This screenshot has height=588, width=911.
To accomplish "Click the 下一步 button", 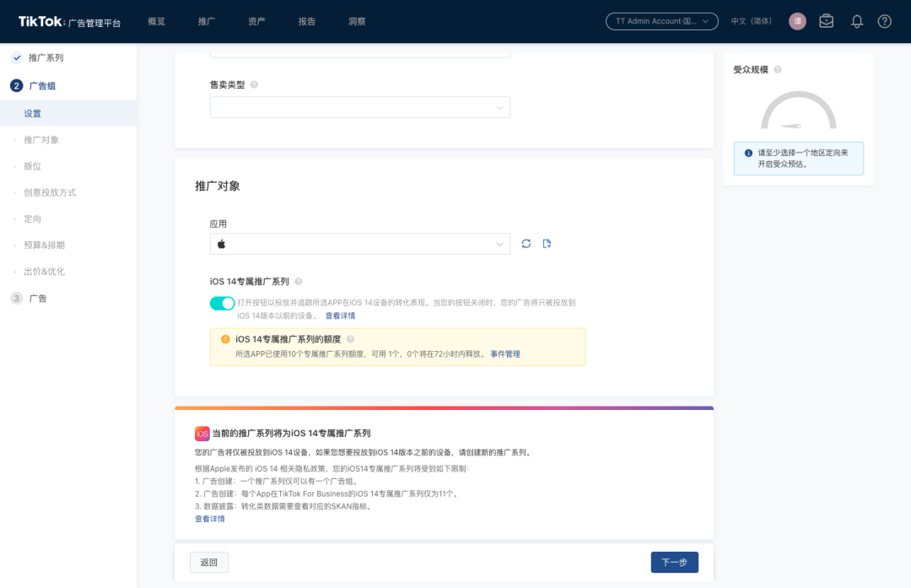I will tap(674, 563).
